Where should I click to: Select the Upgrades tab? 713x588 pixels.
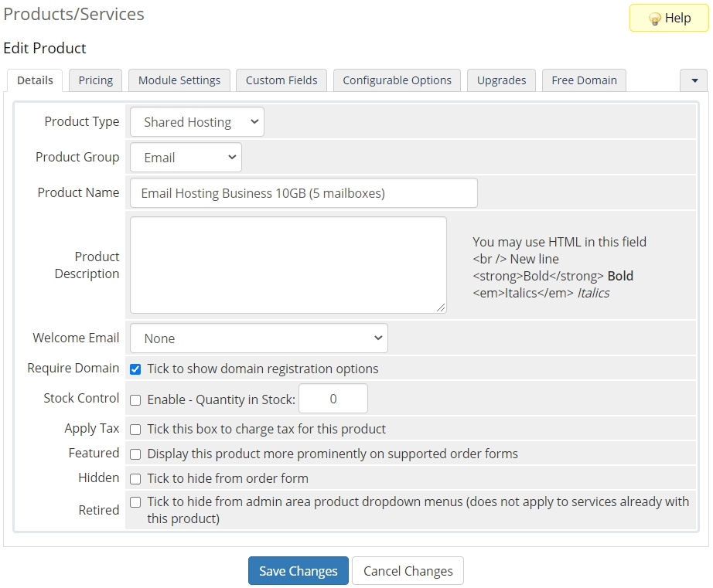point(501,80)
